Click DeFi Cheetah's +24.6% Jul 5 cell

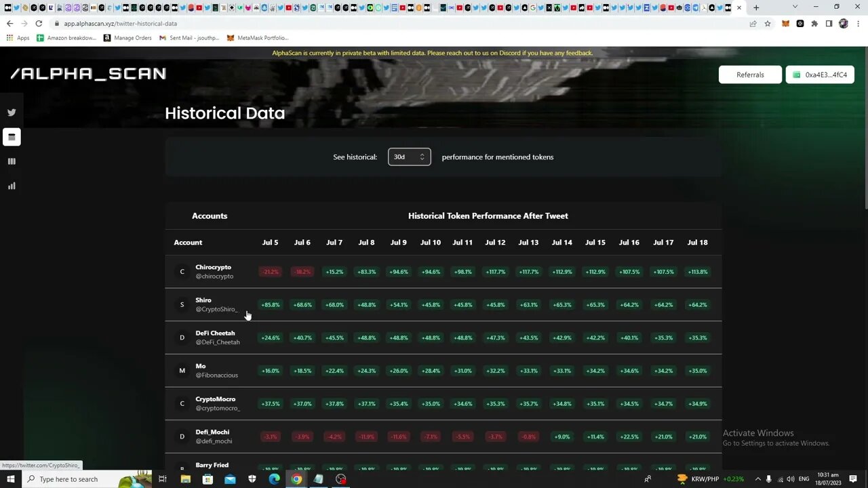270,338
